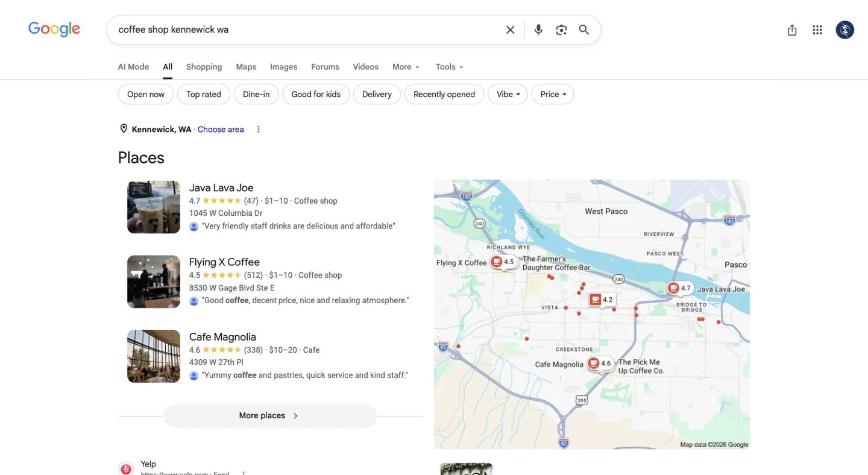The width and height of the screenshot is (868, 475).
Task: Click the Kennewick, WA location text
Action: [162, 129]
